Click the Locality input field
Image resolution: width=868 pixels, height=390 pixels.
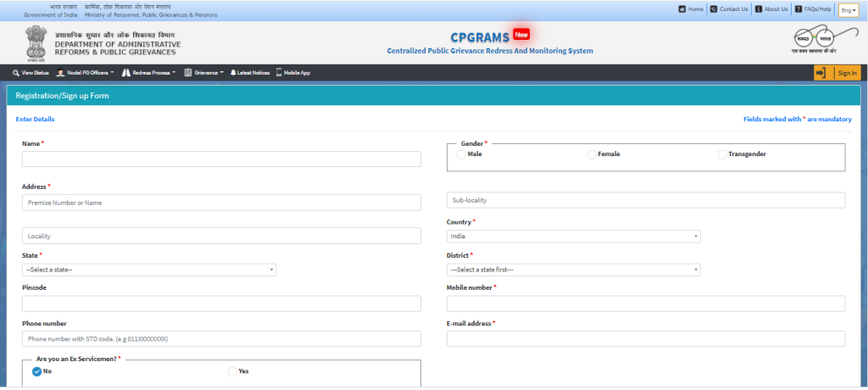click(221, 236)
